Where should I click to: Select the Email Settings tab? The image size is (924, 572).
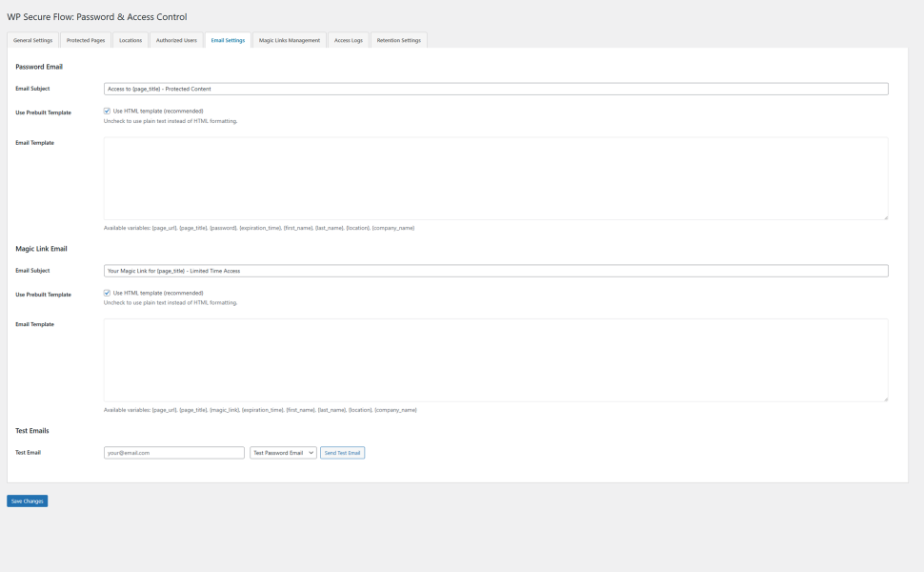click(228, 40)
